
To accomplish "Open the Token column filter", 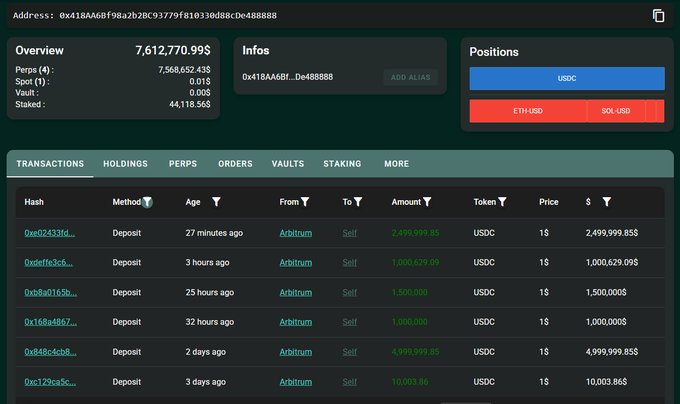I will [x=502, y=202].
